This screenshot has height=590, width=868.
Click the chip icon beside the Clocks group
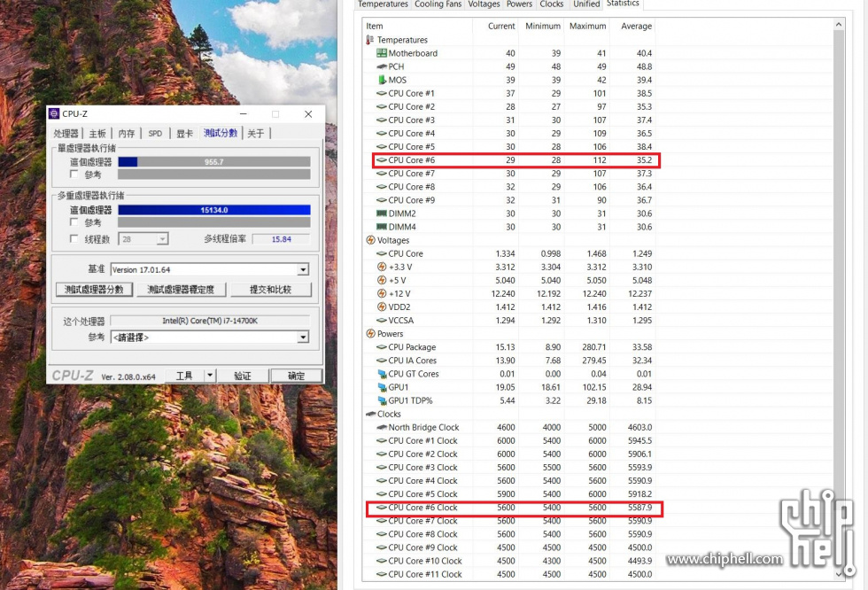(371, 414)
